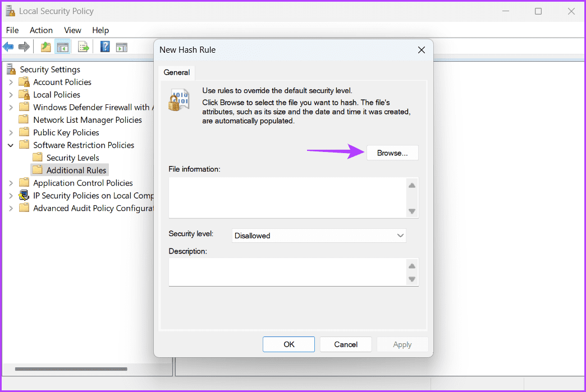Select the General tab
This screenshot has width=586, height=392.
tap(176, 72)
